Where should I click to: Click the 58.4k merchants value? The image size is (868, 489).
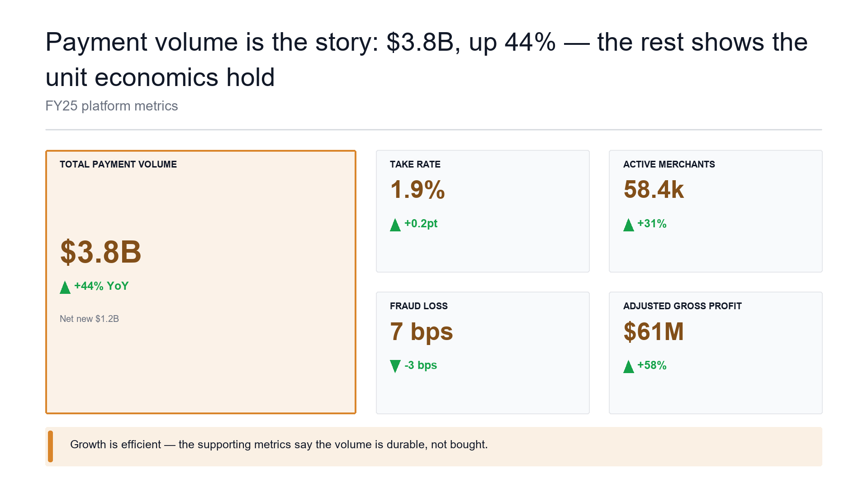654,190
